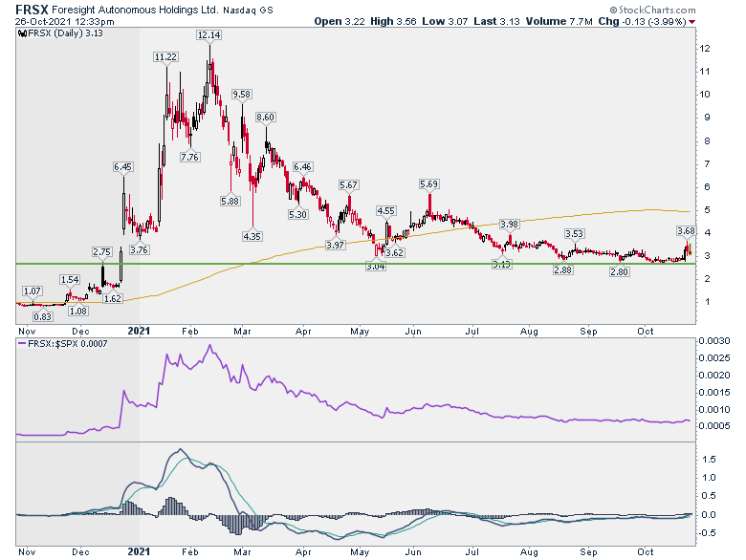
Task: Click the 4.55 price label
Action: pos(385,210)
